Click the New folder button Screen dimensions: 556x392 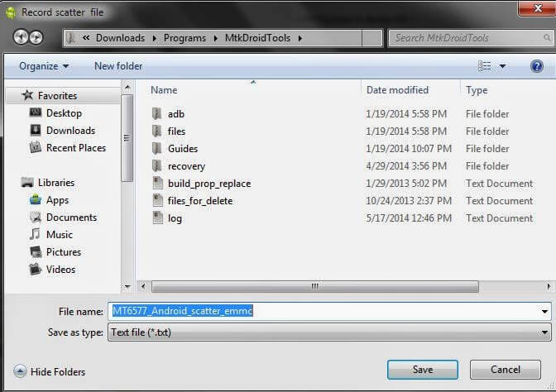[x=118, y=66]
